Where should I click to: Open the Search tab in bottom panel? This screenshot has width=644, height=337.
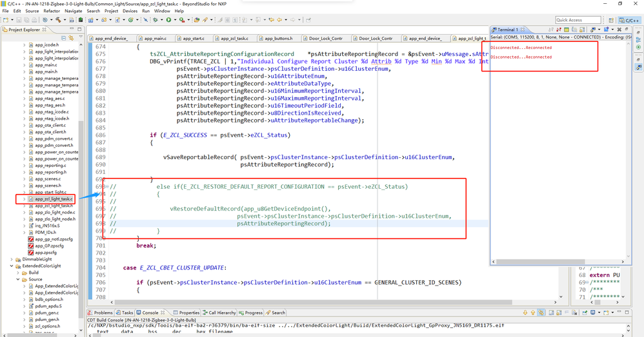tap(276, 313)
